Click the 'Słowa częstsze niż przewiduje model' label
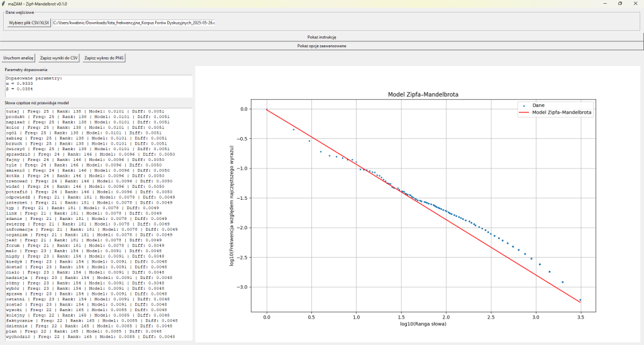644x345 pixels. [36, 103]
